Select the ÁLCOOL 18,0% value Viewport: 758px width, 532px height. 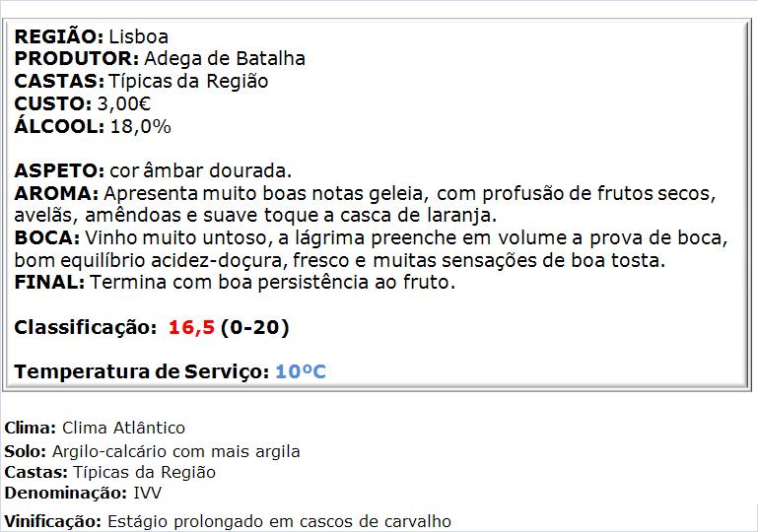coord(141,127)
